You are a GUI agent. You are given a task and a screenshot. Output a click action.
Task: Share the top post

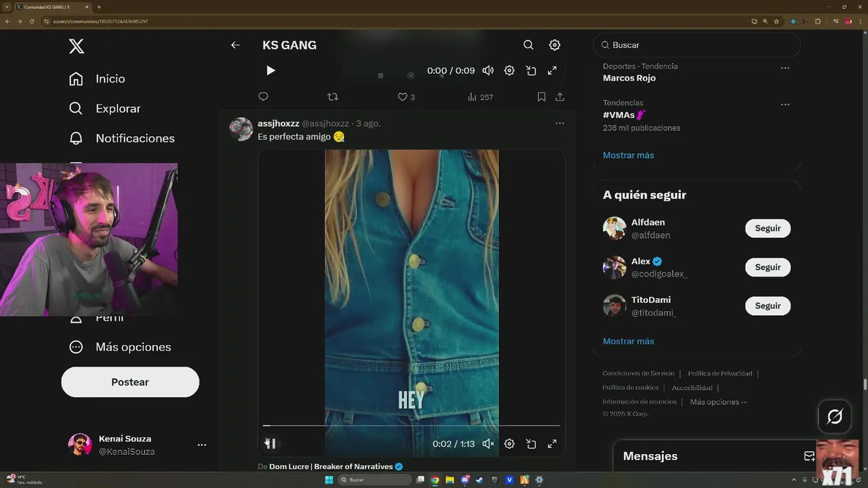click(x=560, y=97)
